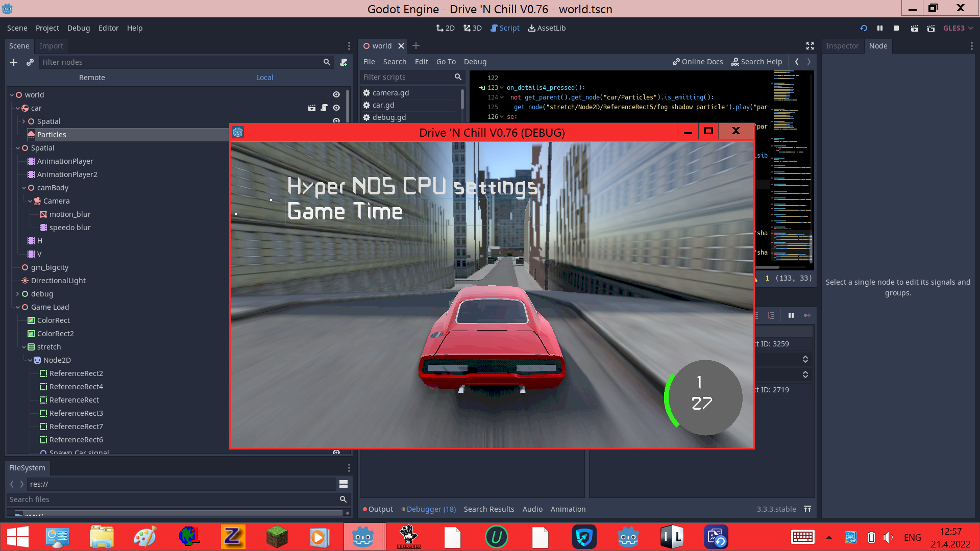The height and width of the screenshot is (551, 980).
Task: Open Online Docs link
Action: tap(698, 62)
